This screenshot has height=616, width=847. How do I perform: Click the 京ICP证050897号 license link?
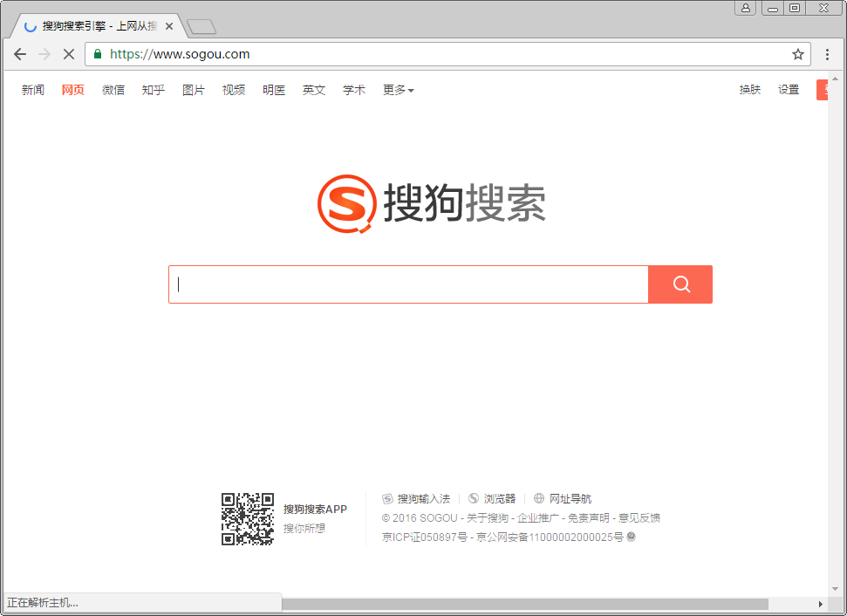pyautogui.click(x=425, y=537)
